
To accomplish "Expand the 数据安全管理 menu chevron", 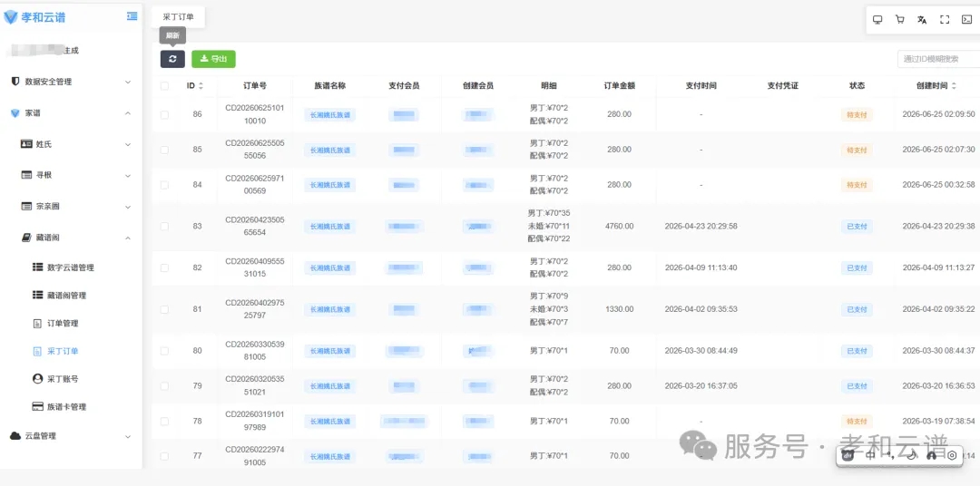I will tap(128, 82).
